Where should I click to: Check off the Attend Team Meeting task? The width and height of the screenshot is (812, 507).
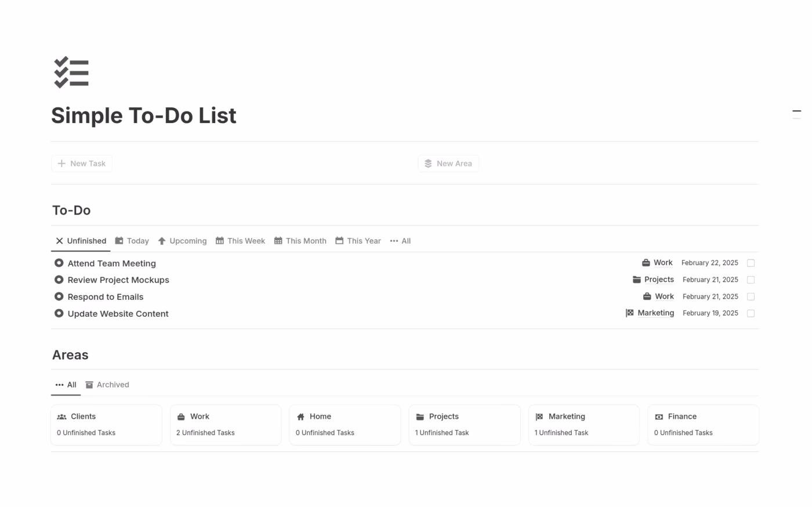[751, 263]
